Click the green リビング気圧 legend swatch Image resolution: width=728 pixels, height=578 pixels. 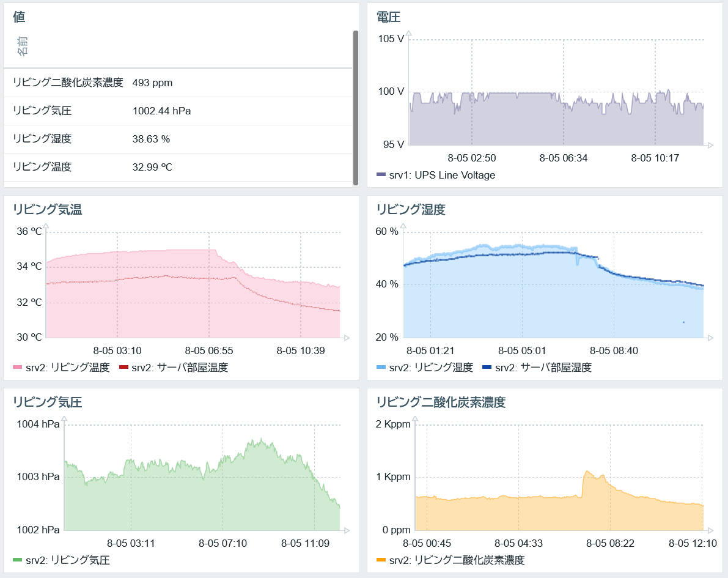click(18, 560)
